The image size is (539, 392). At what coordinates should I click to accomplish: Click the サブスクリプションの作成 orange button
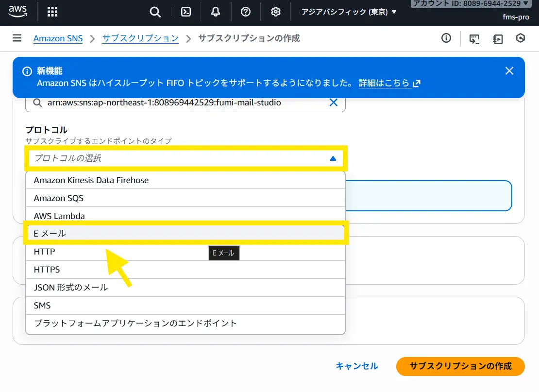pos(460,366)
